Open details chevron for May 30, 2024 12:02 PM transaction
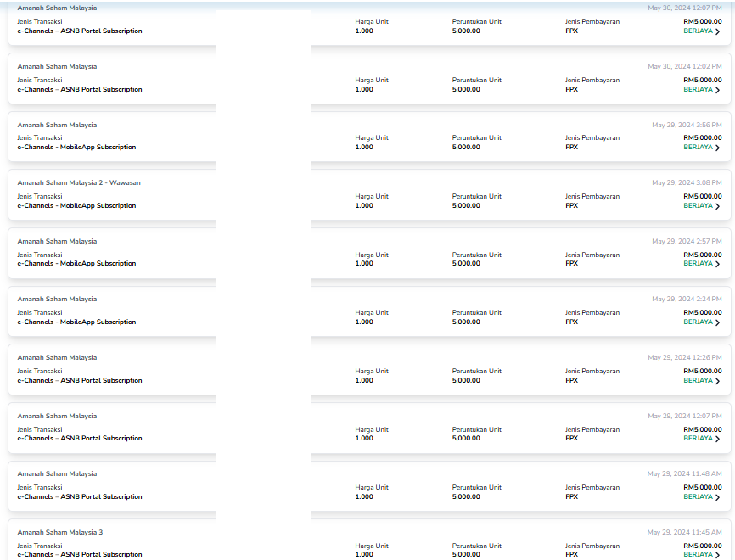 click(717, 90)
